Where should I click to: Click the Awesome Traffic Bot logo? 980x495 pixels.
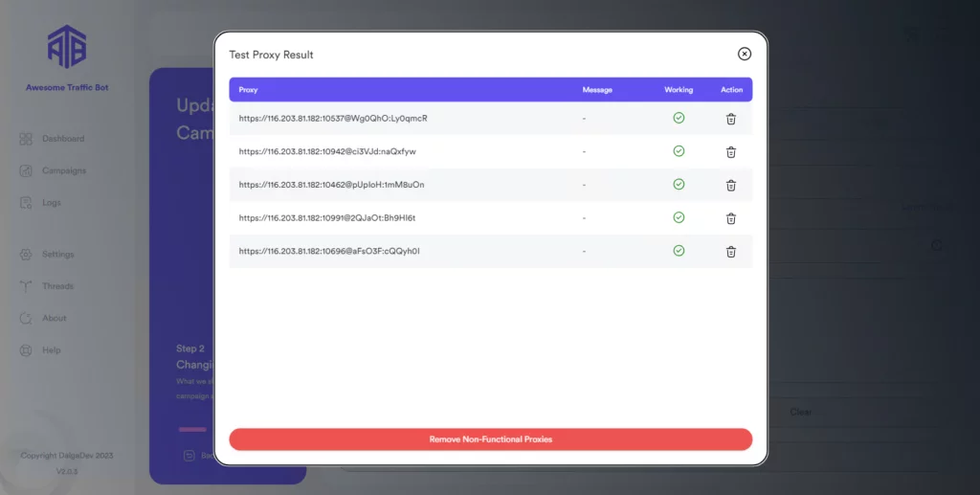(x=67, y=46)
